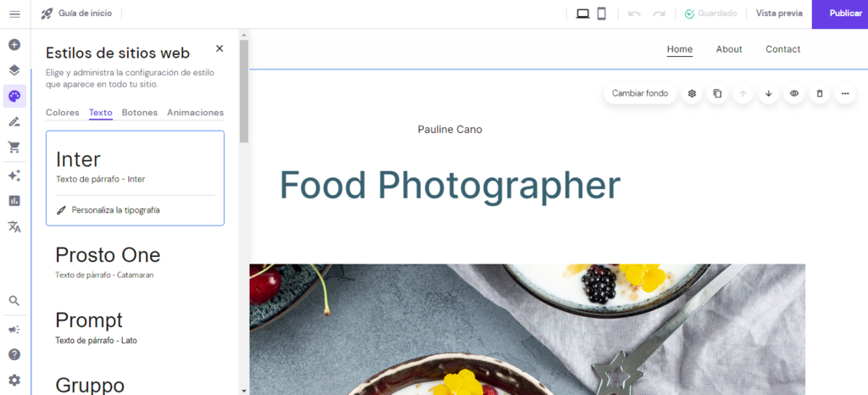
Task: Select the Prosto One font pairing
Action: tap(135, 262)
